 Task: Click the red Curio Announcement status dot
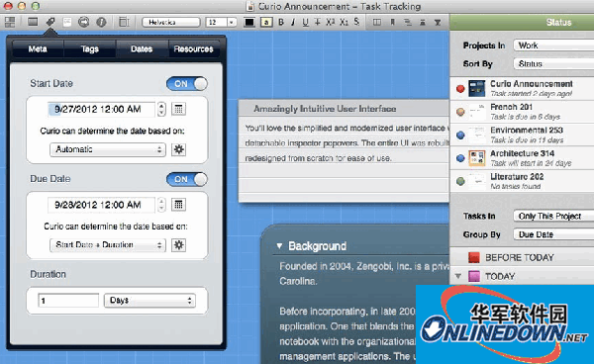[460, 89]
